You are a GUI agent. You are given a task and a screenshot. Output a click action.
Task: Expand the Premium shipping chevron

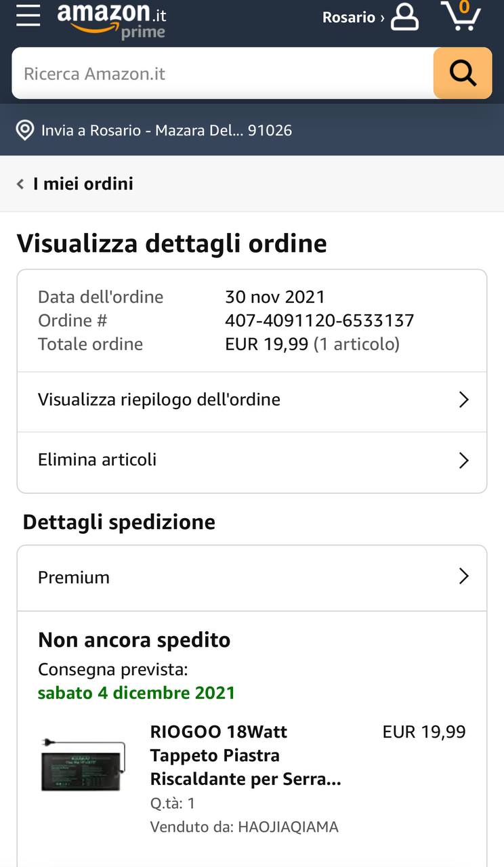pyautogui.click(x=463, y=576)
